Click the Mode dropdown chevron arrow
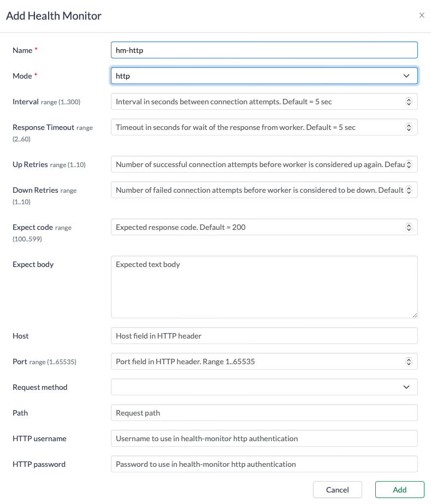Image resolution: width=431 pixels, height=504 pixels. [406, 76]
